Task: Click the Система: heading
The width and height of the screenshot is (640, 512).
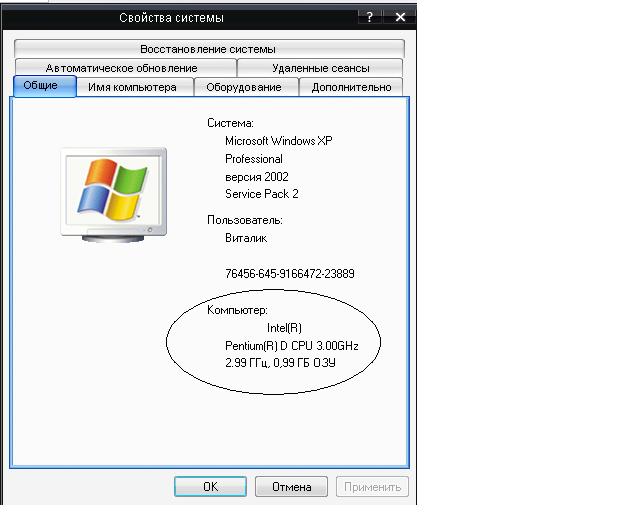Action: click(230, 123)
